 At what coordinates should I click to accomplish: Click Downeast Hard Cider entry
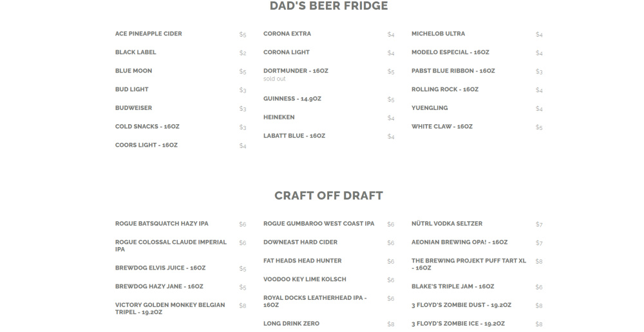click(x=300, y=243)
